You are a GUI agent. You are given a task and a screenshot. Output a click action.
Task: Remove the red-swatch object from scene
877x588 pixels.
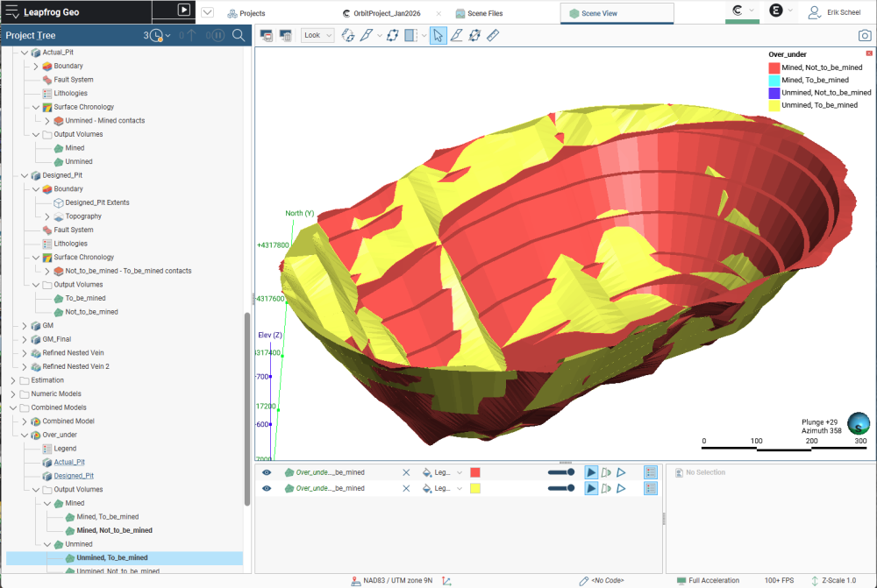click(406, 473)
